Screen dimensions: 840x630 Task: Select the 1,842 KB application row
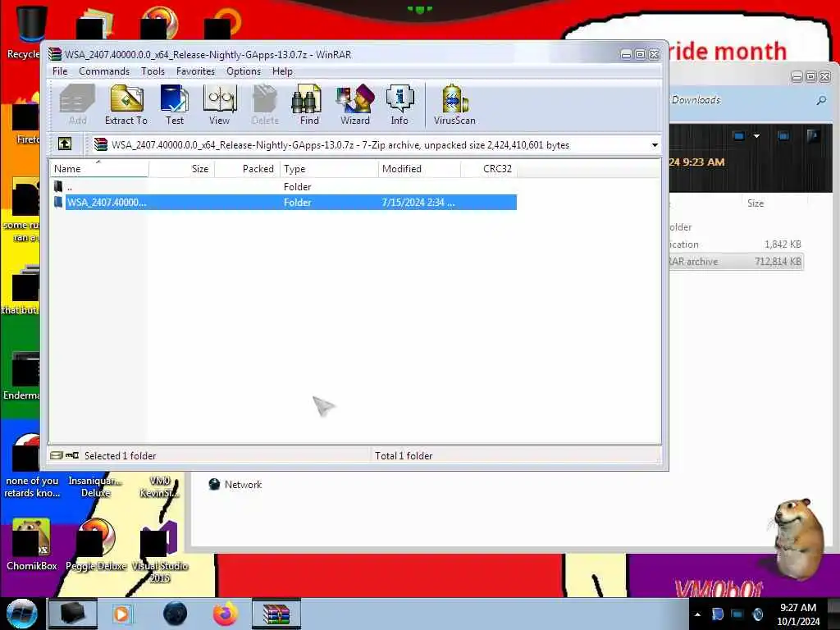[736, 244]
